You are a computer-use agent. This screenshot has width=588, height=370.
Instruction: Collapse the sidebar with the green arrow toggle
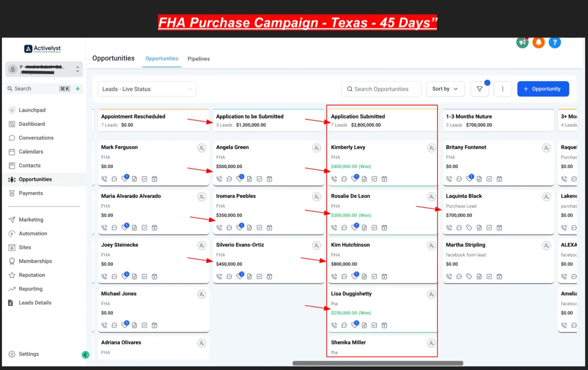(x=85, y=355)
